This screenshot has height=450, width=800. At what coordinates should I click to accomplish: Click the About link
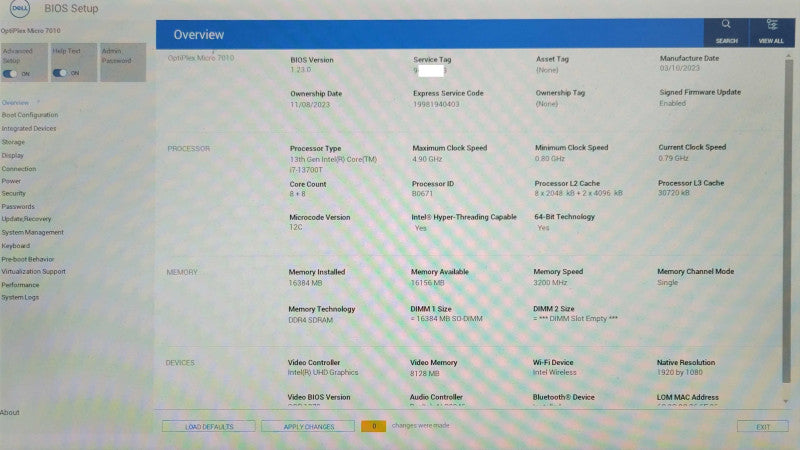(10, 412)
